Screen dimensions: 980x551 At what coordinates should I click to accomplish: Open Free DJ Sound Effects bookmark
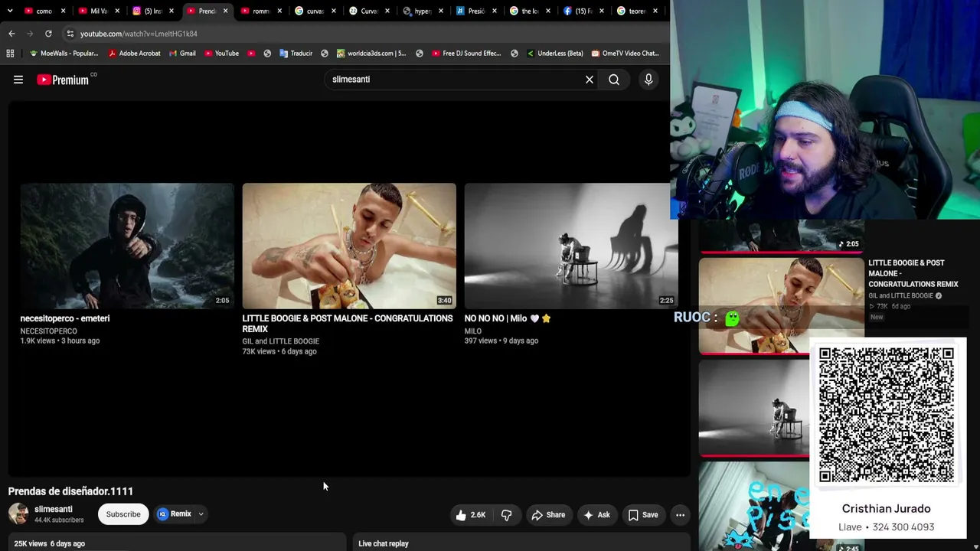[466, 54]
